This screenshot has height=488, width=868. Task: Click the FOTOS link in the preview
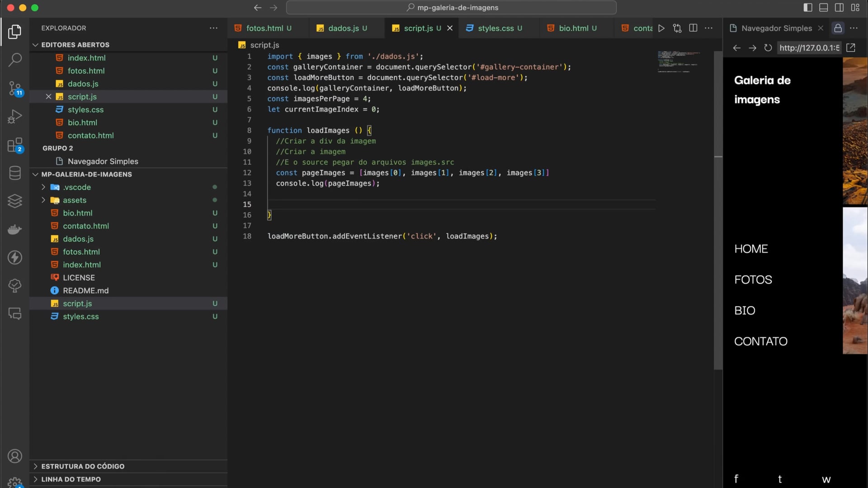[x=753, y=280]
